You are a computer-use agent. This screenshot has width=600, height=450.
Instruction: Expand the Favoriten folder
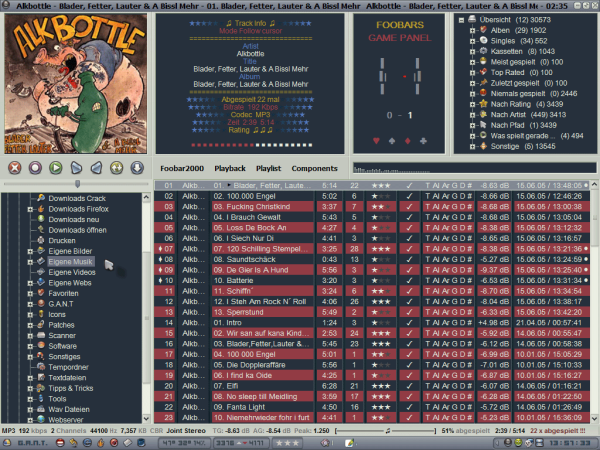(x=30, y=293)
